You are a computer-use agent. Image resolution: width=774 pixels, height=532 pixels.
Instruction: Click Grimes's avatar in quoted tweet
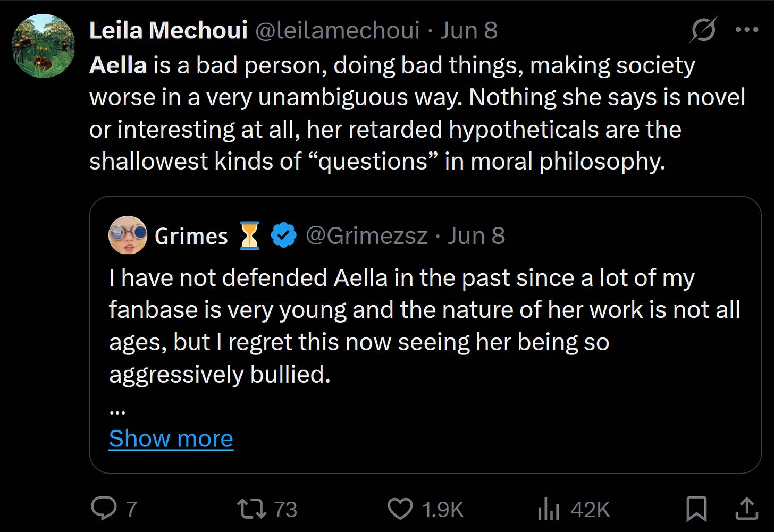[x=128, y=235]
